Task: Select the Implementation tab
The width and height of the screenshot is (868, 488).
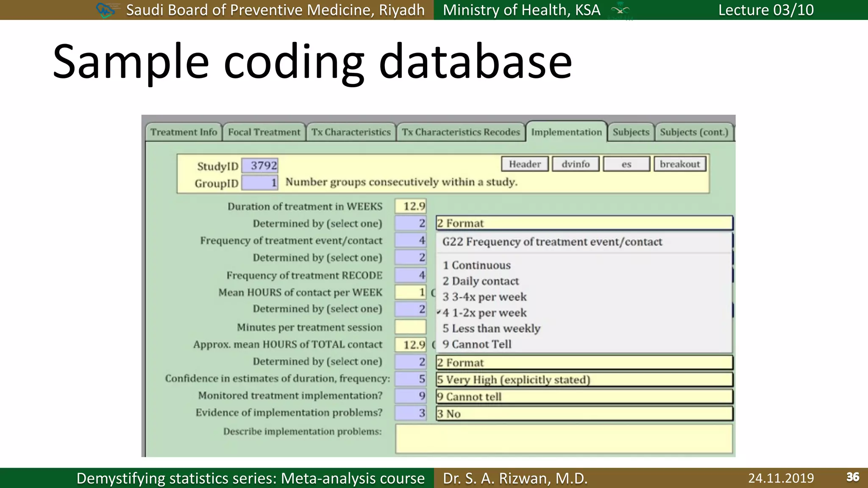Action: [566, 132]
